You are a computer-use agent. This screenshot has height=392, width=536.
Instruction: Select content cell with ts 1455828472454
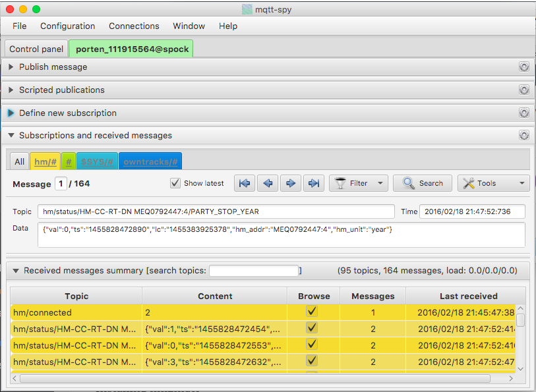(x=215, y=329)
